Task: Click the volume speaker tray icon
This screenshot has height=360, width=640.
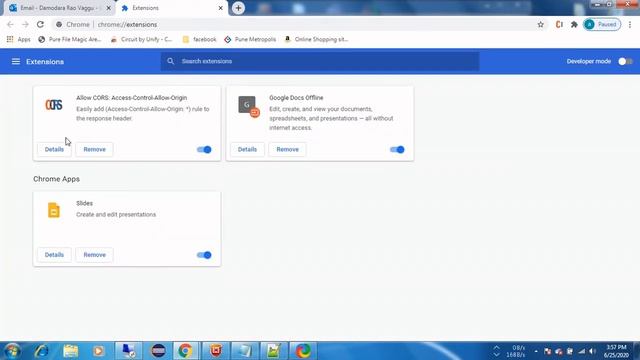Action: tap(593, 351)
